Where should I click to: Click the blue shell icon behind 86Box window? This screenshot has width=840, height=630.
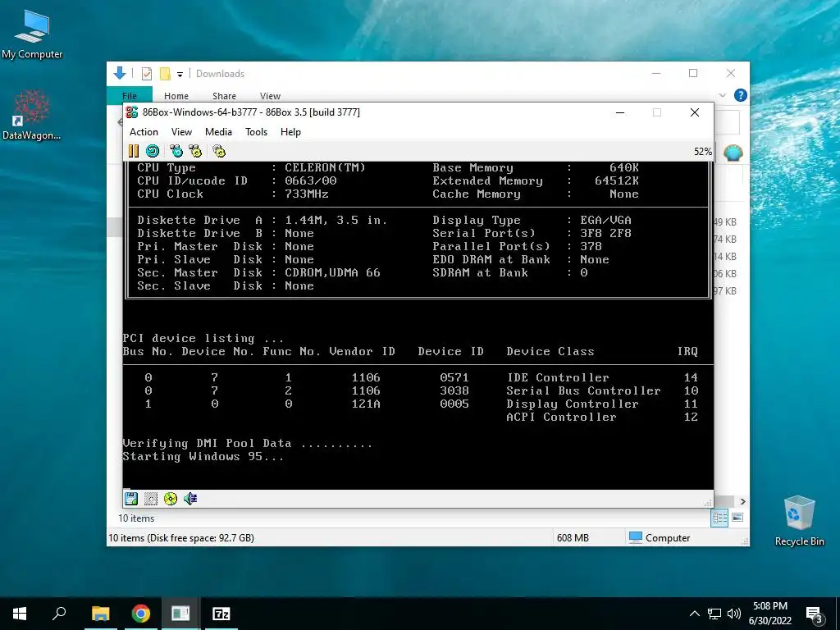tap(733, 153)
